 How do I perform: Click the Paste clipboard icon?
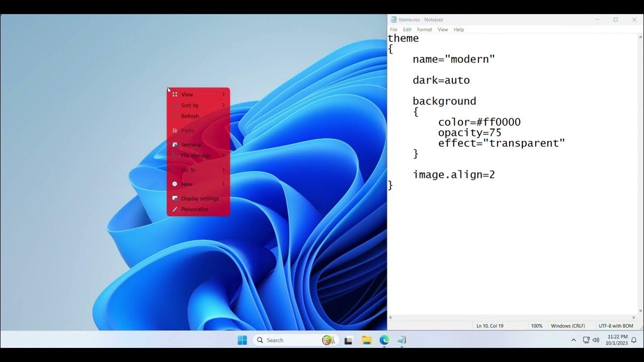click(175, 130)
